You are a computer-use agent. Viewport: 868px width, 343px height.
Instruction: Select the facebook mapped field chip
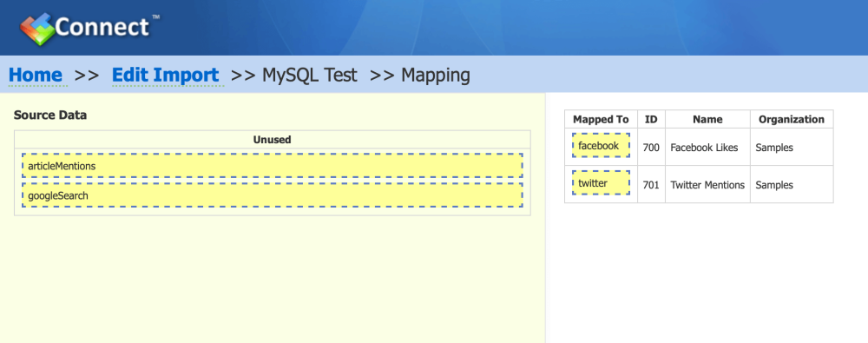(601, 146)
